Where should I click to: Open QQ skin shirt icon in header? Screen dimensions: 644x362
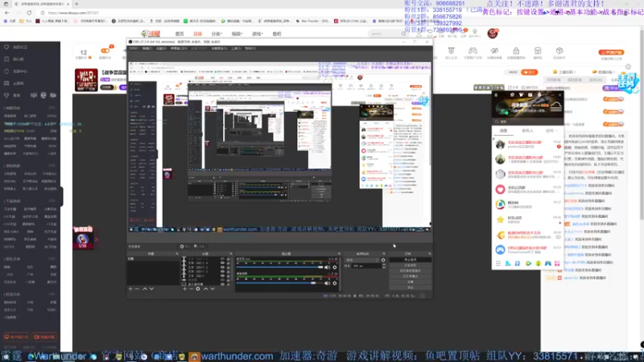[521, 95]
